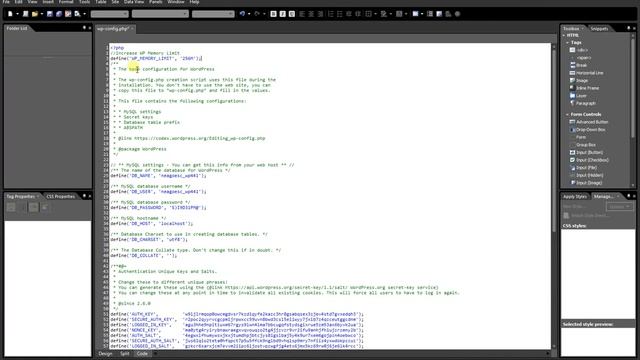
Task: Switch to the Apply Styles tab
Action: click(x=575, y=197)
